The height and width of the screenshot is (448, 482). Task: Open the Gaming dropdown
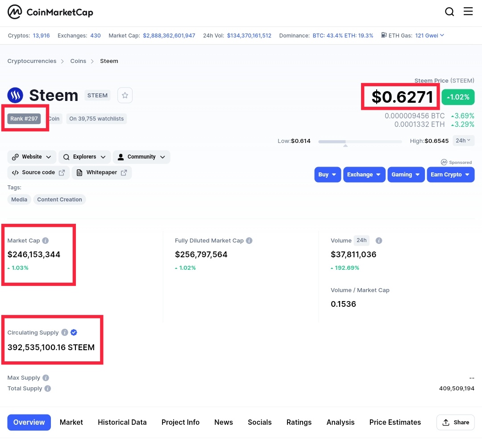tap(406, 175)
